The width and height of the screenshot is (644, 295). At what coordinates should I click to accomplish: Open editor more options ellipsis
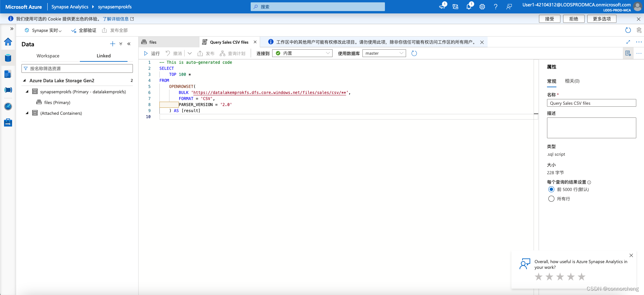click(x=639, y=53)
